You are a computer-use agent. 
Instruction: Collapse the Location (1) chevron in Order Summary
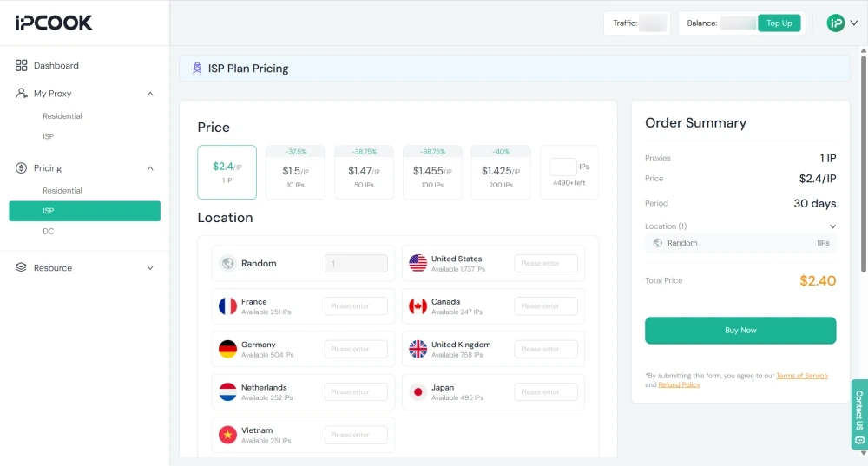(x=832, y=226)
